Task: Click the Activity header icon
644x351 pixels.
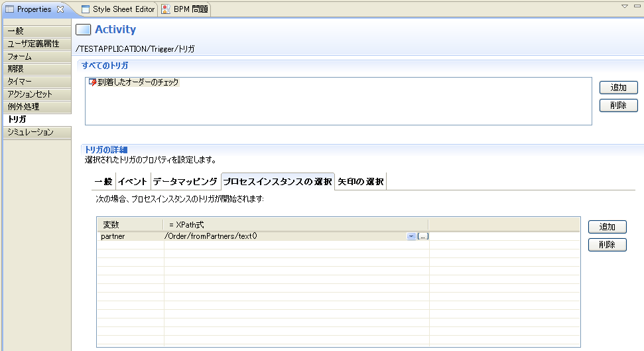Action: pos(84,30)
